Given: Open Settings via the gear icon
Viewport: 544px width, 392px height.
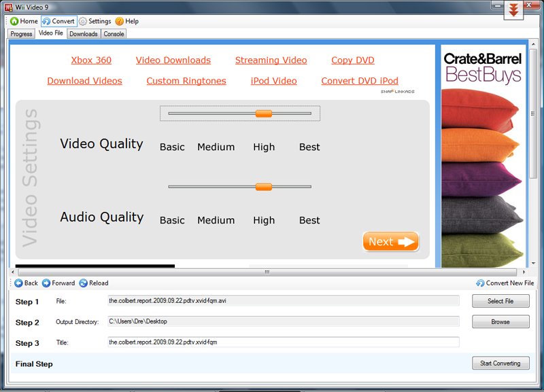Looking at the screenshot, I should 82,21.
